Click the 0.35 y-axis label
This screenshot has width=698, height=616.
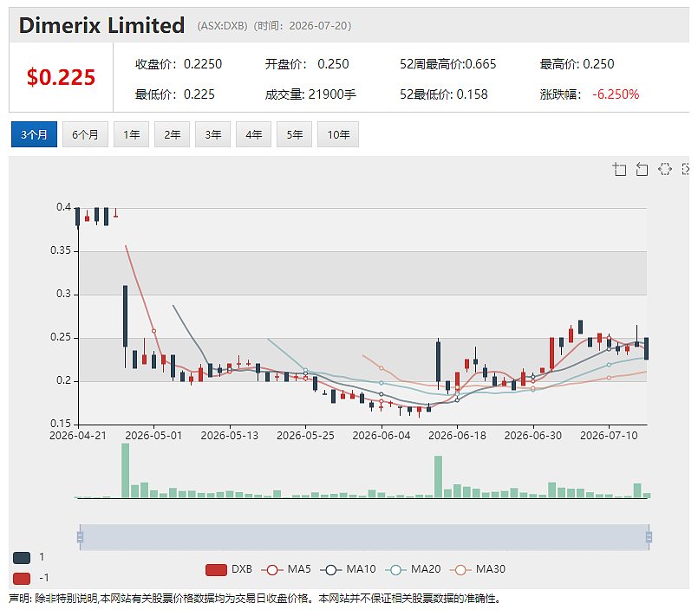pos(61,250)
